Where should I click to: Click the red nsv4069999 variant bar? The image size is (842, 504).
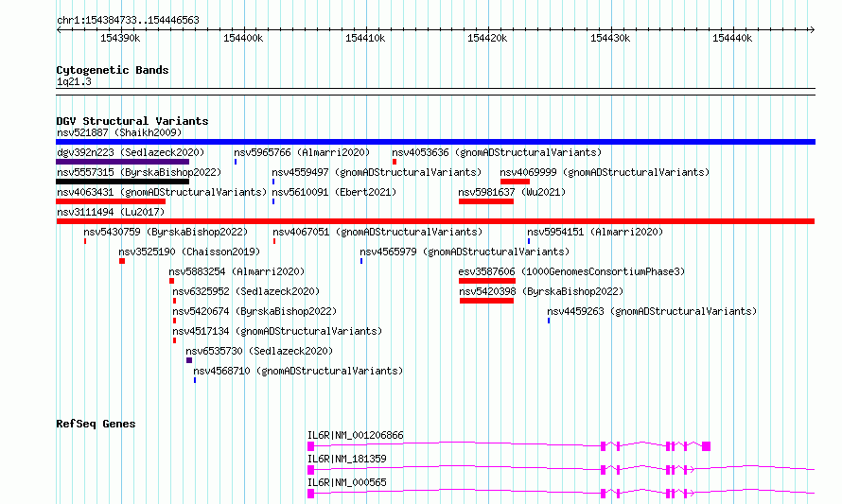(515, 182)
